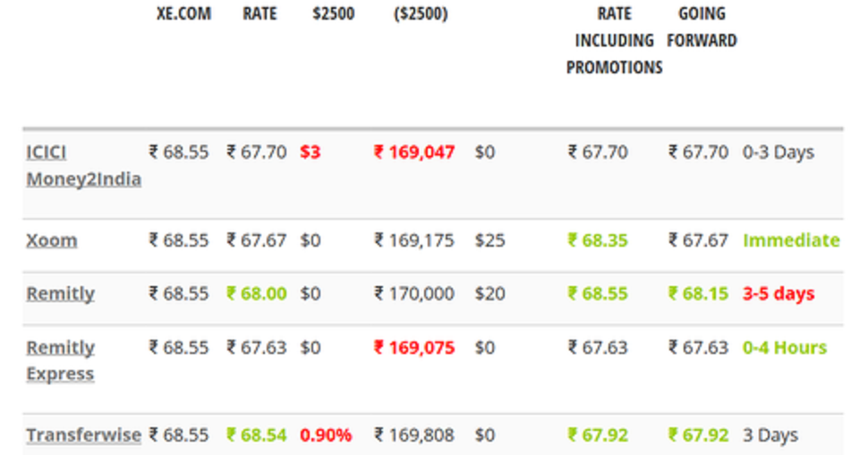
Task: Select the Going Forward column header
Action: click(x=702, y=27)
